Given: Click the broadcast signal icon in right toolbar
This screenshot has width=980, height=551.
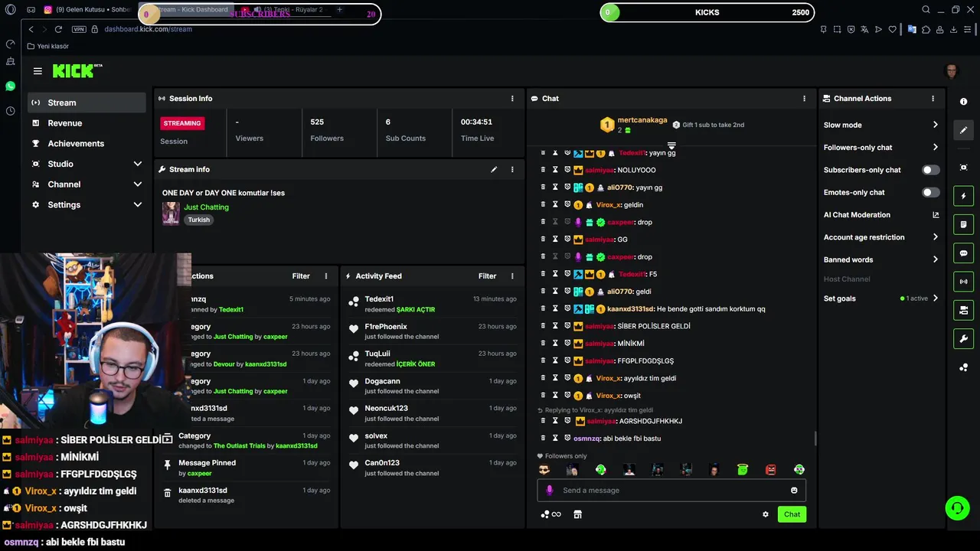Looking at the screenshot, I should (x=963, y=282).
